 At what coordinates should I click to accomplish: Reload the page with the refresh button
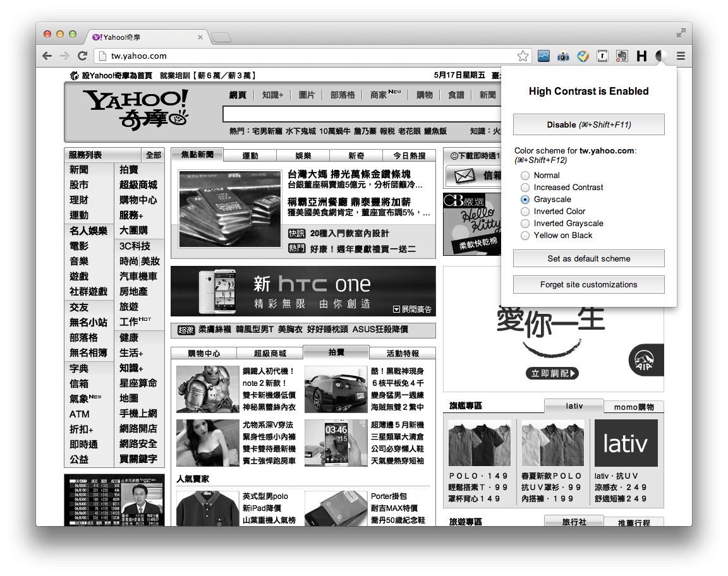click(x=82, y=56)
